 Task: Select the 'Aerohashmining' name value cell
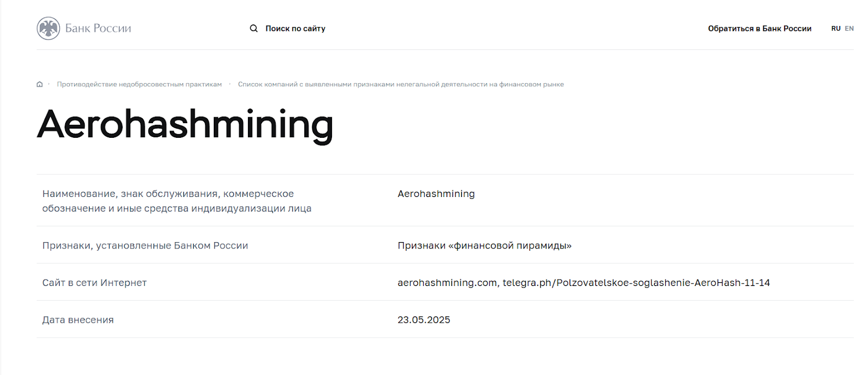436,194
